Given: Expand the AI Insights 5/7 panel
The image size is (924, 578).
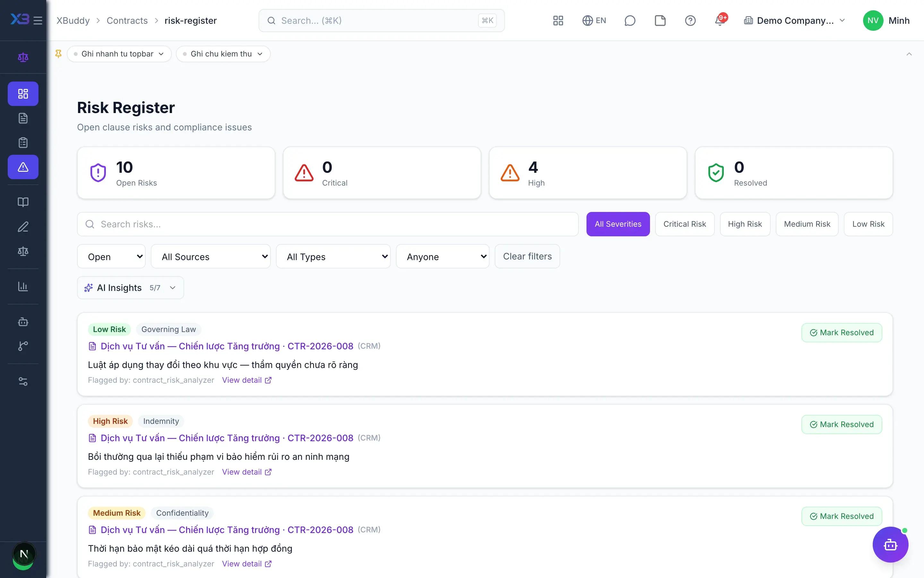Looking at the screenshot, I should (x=130, y=288).
